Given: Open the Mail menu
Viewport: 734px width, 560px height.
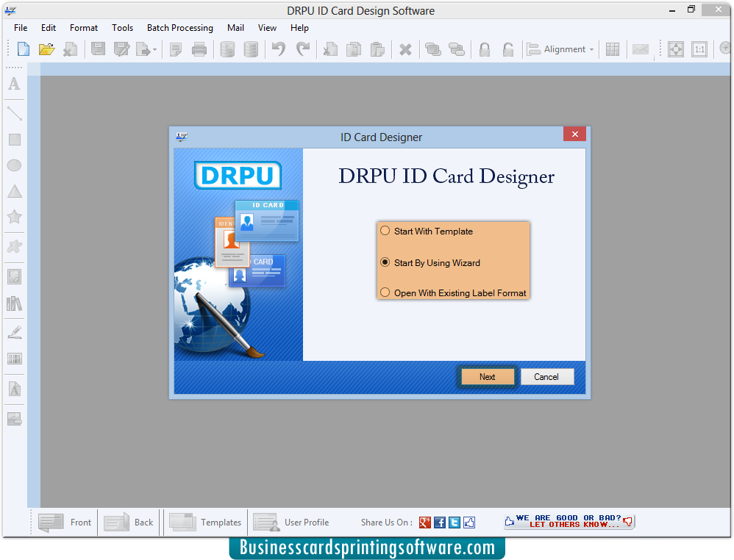Looking at the screenshot, I should point(235,28).
